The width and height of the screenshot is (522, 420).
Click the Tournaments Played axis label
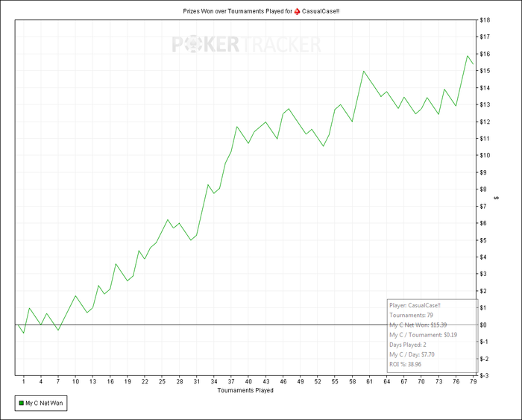coord(245,390)
